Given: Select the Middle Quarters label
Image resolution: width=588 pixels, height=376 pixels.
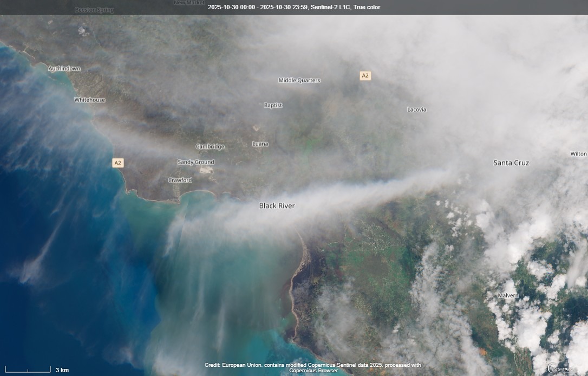Looking at the screenshot, I should pyautogui.click(x=298, y=80).
